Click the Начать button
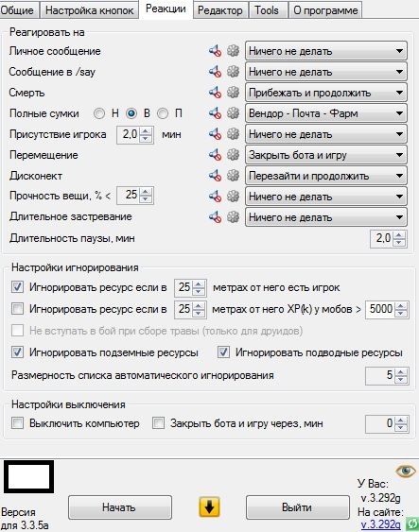Image resolution: width=419 pixels, height=532 pixels. [x=120, y=507]
